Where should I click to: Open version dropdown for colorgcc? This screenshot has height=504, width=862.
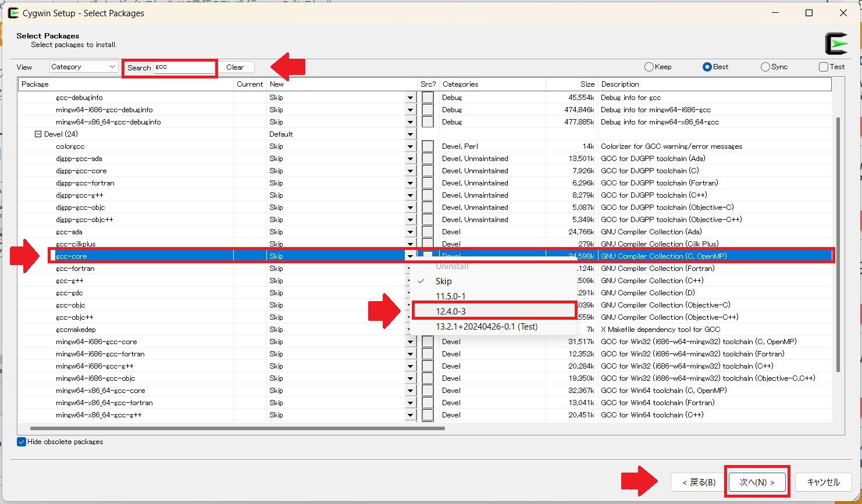pyautogui.click(x=411, y=146)
